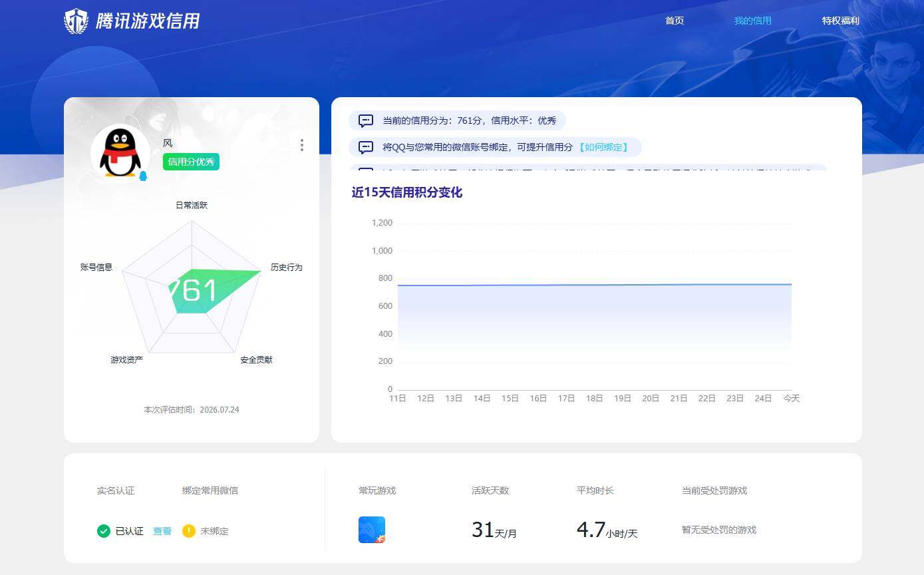Click the 游戏资产 radar label

tap(126, 359)
